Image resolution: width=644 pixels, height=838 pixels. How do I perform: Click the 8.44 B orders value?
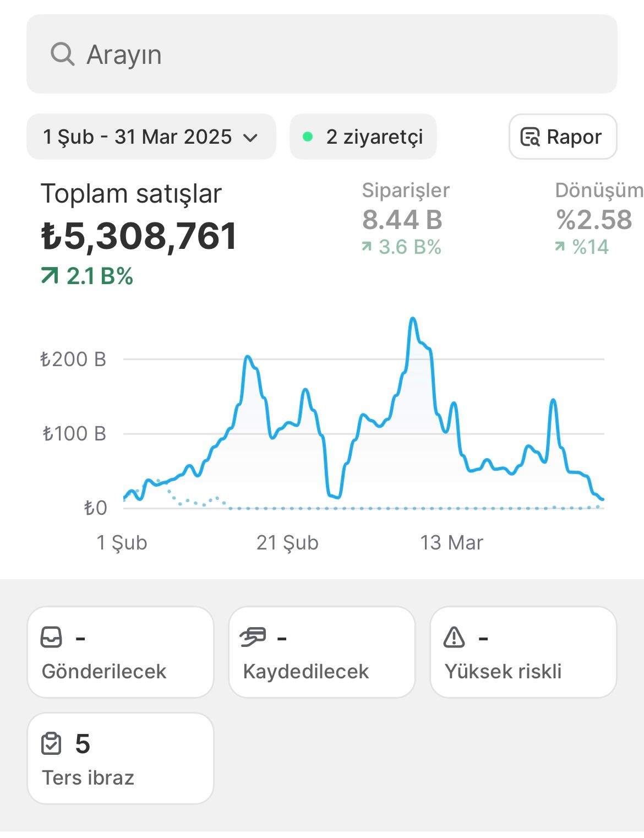point(402,220)
